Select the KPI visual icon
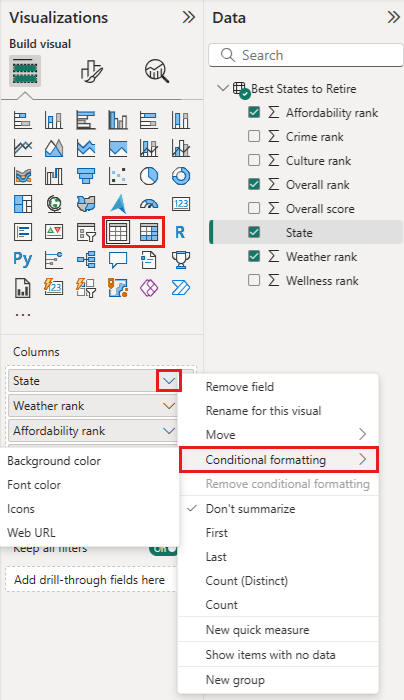This screenshot has width=404, height=700. click(x=54, y=232)
